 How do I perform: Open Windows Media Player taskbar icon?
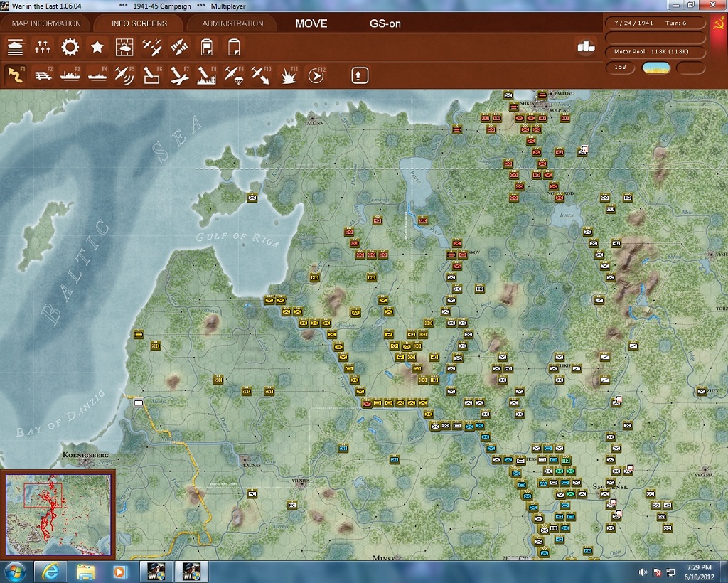tap(119, 572)
